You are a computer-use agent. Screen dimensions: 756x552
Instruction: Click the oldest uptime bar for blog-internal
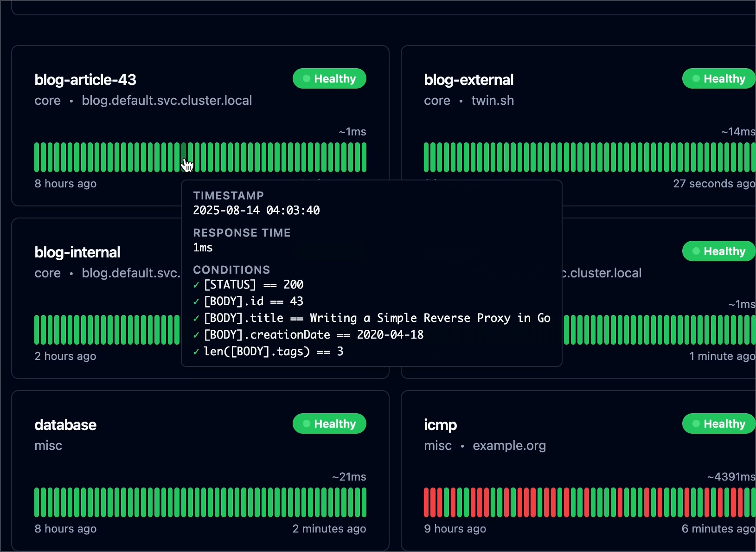[37, 329]
